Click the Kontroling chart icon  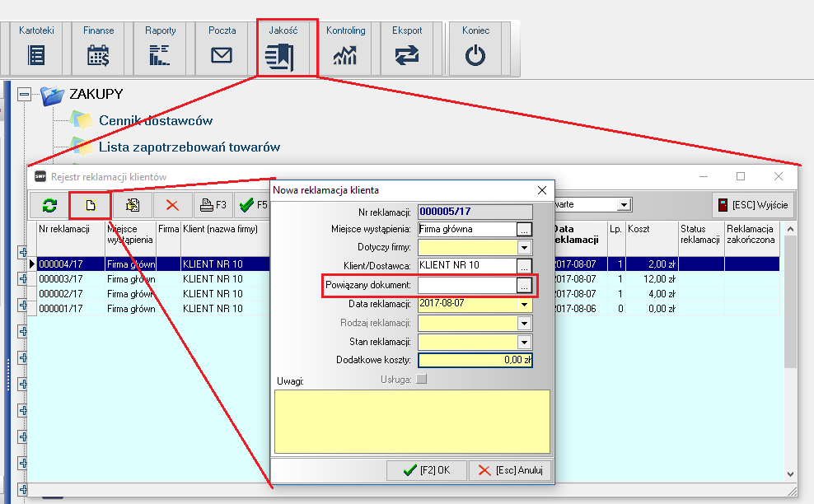[345, 55]
